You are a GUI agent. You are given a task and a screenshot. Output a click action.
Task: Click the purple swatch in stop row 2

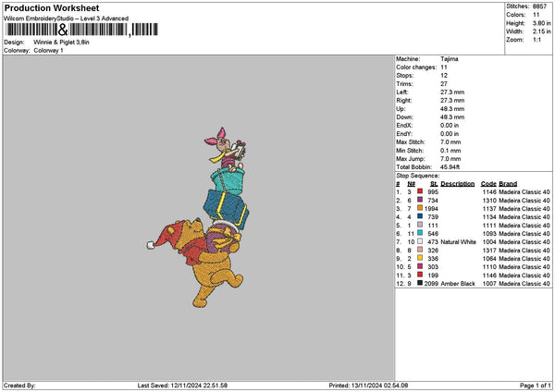click(420, 200)
